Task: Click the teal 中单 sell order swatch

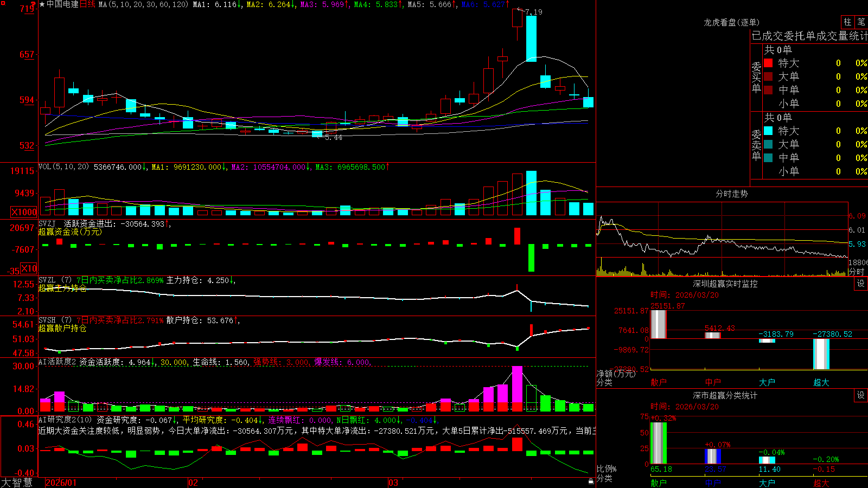Action: click(768, 158)
